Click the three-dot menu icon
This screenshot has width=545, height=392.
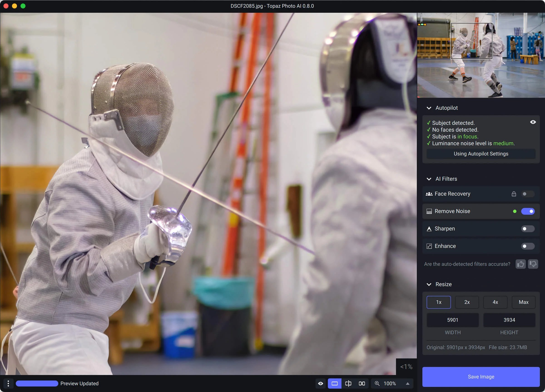8,383
